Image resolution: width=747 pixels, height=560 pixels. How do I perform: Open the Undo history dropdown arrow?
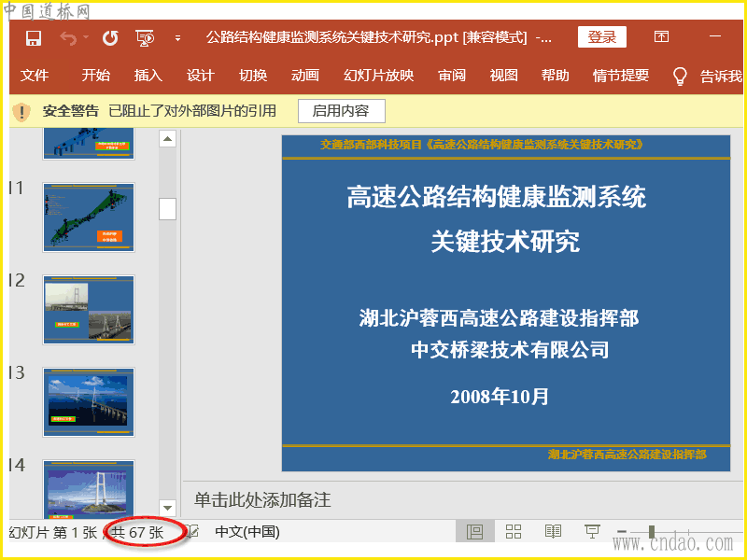(85, 36)
